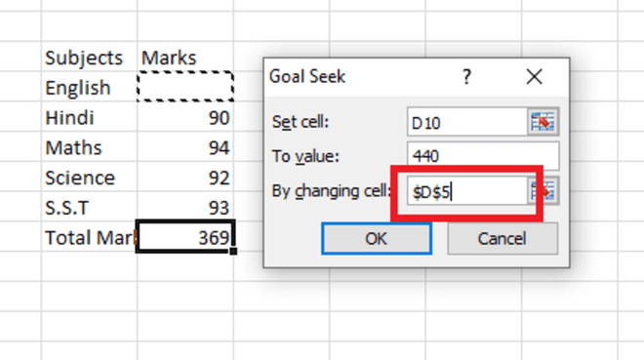Viewport: 644px width, 360px height.
Task: Focus the To value field showing 440
Action: click(483, 156)
